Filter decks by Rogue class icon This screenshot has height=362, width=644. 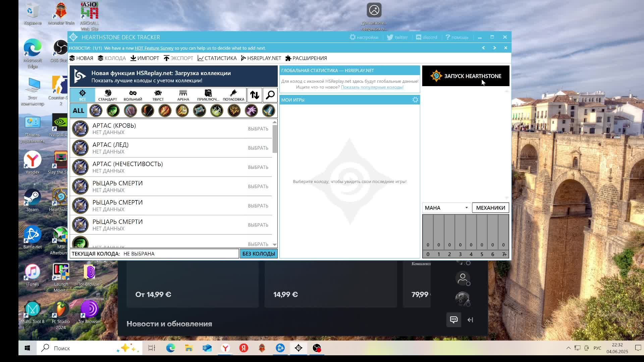(x=217, y=111)
